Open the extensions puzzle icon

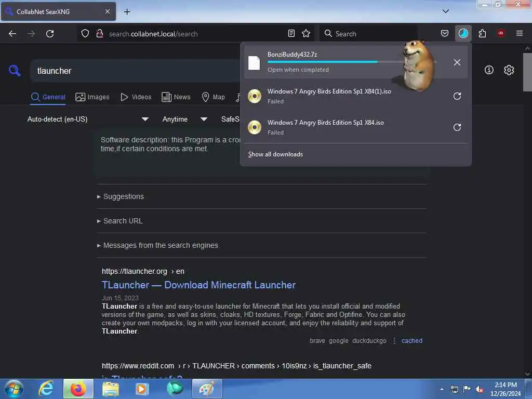pyautogui.click(x=482, y=33)
